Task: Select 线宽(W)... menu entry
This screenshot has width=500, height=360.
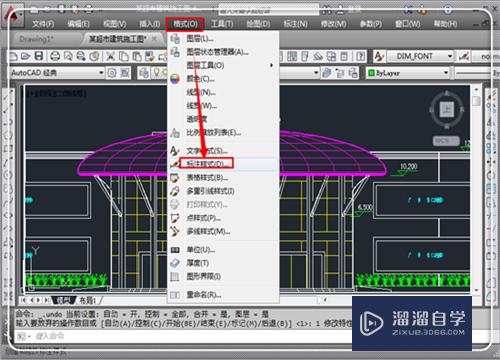Action: pyautogui.click(x=223, y=106)
